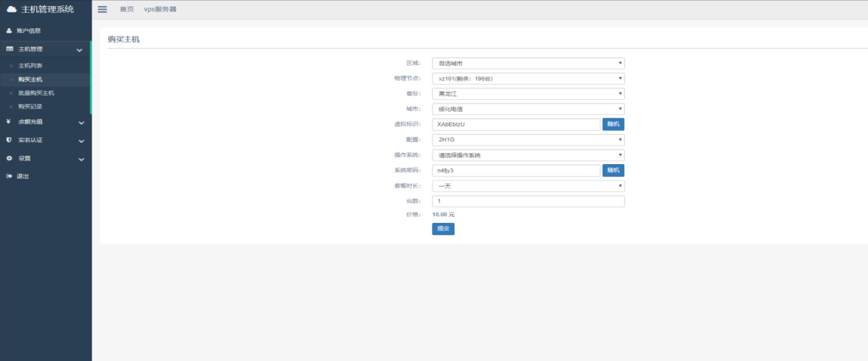Viewport: 868px width, 361px height.
Task: Expand the 余额充值 chevron in sidebar
Action: tap(81, 122)
